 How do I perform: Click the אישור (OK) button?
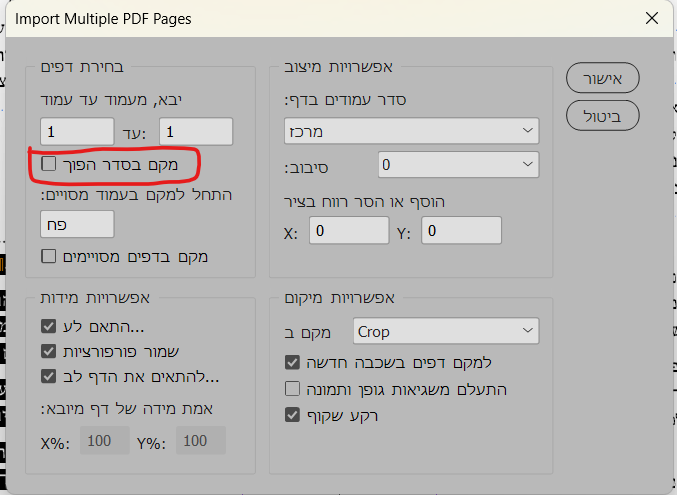tap(602, 77)
